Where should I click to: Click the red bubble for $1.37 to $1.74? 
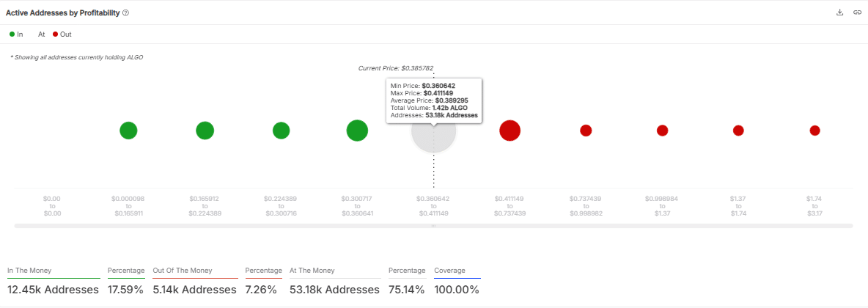(738, 131)
